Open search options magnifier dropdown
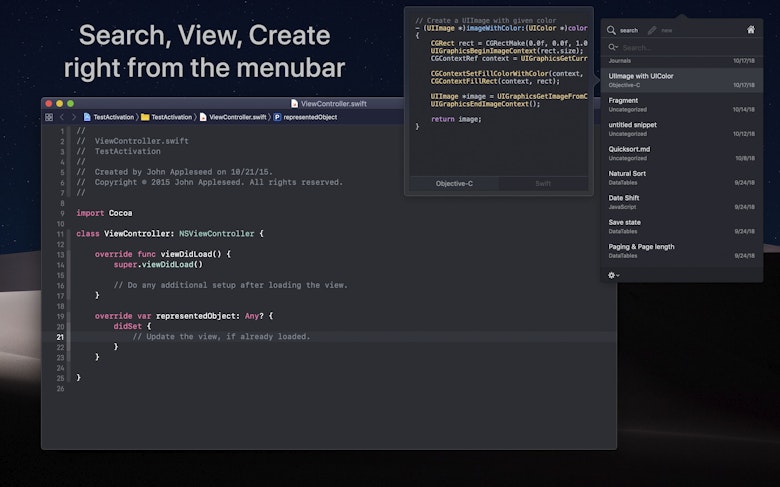Screen dimensions: 780x487 click(x=613, y=47)
